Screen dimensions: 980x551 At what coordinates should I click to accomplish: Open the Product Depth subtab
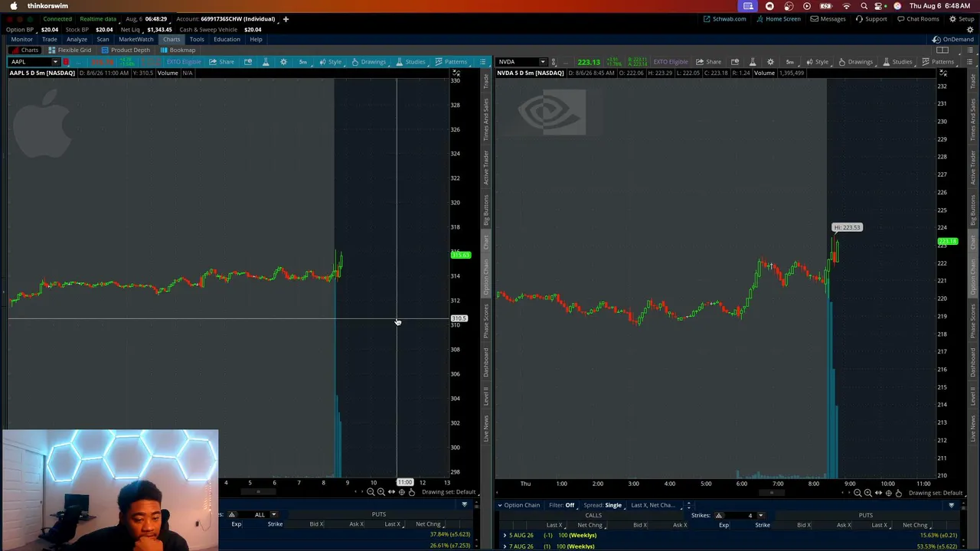pos(126,50)
